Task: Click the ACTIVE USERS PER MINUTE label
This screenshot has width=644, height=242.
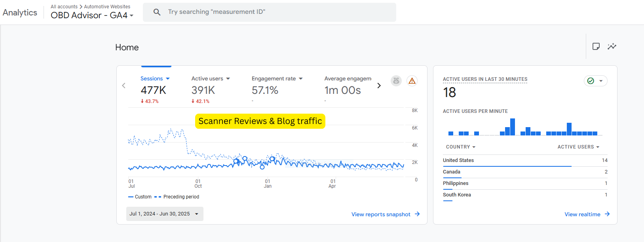Action: tap(475, 111)
